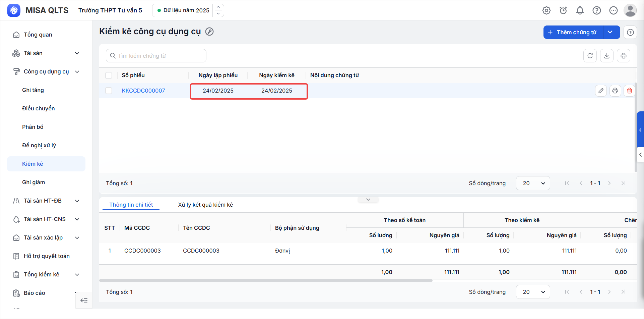This screenshot has width=644, height=319.
Task: Go to previous page in lower pagination
Action: tap(581, 292)
